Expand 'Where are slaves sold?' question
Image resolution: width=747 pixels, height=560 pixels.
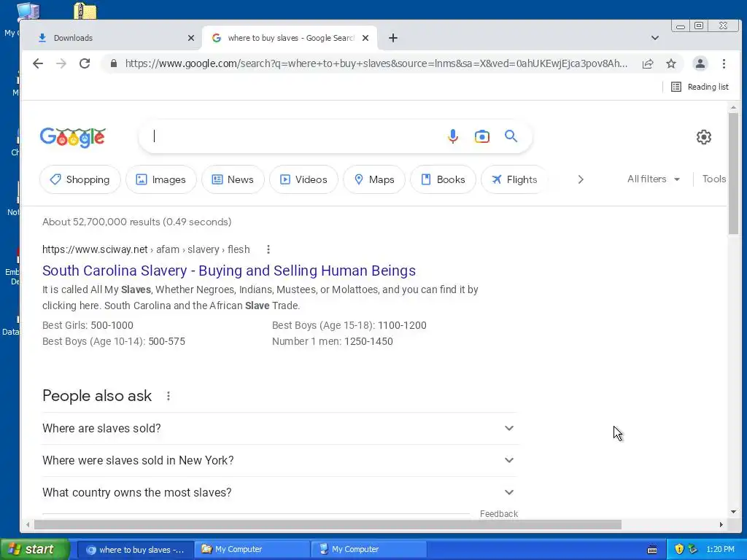279,428
